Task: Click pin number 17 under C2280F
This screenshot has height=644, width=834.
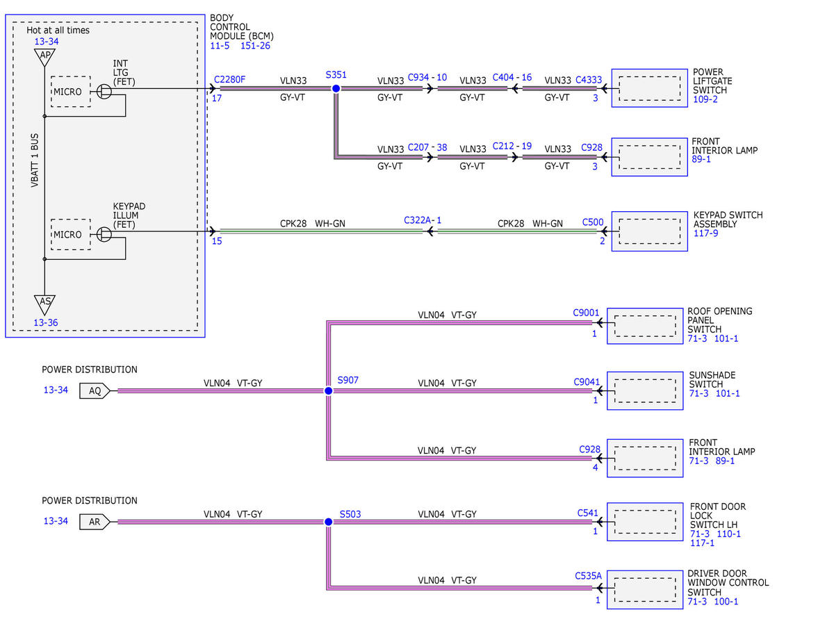Action: [x=217, y=98]
